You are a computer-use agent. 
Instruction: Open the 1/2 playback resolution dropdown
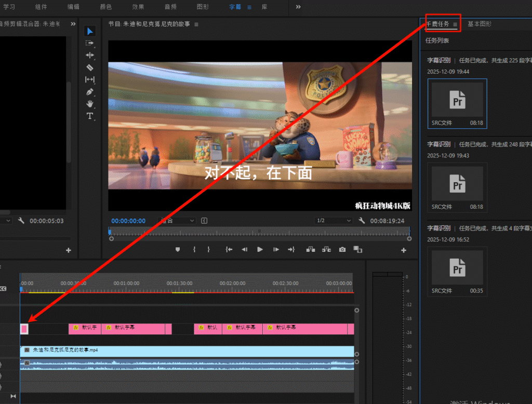coord(334,221)
